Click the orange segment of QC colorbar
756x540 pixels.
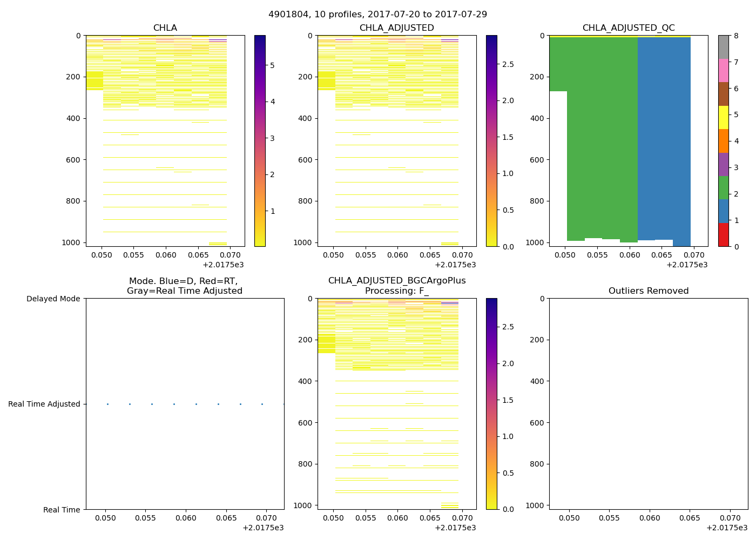tap(723, 141)
